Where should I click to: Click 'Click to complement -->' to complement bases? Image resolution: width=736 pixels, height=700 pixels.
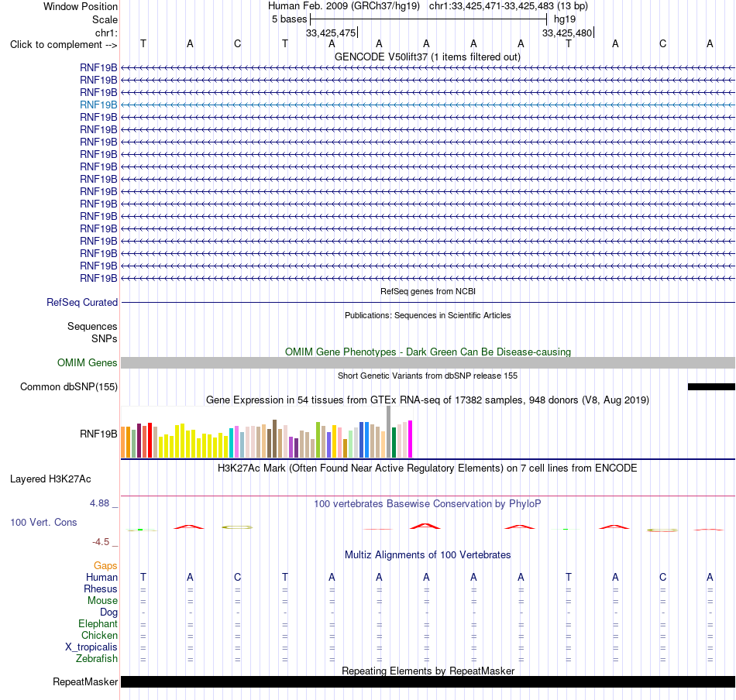coord(64,45)
